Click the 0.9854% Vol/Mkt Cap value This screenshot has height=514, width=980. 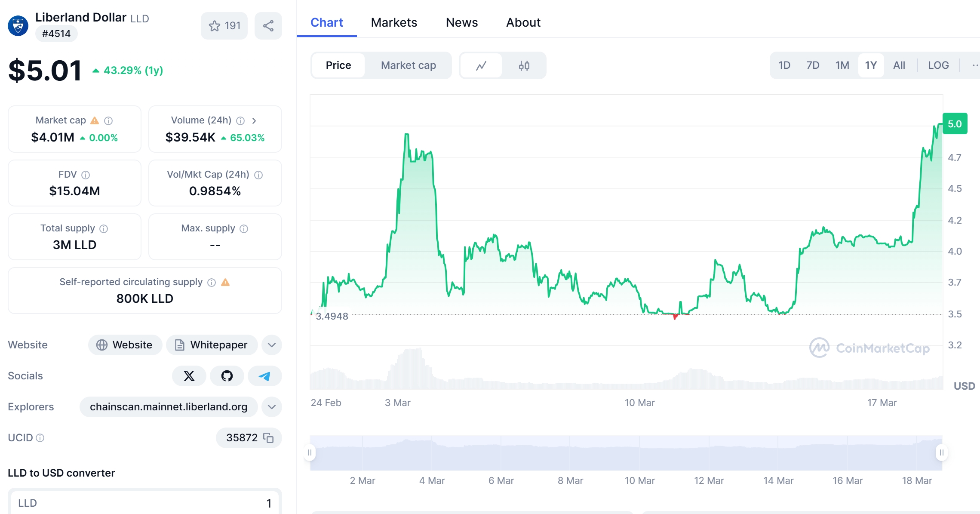point(215,191)
